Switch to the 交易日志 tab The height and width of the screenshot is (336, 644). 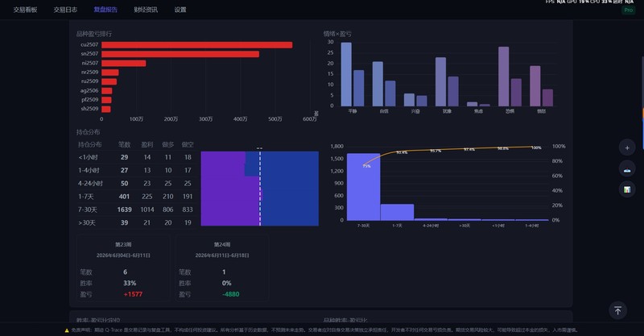tap(65, 10)
